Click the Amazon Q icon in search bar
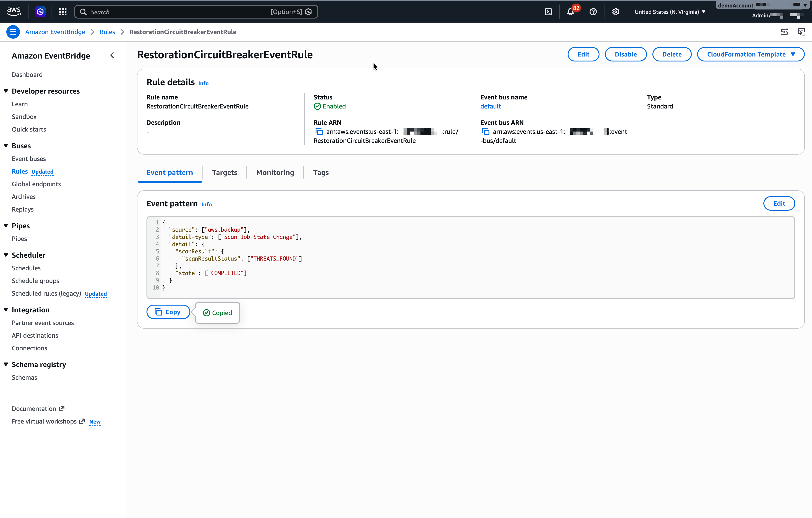Screen dimensions: 812x518 tap(309, 12)
